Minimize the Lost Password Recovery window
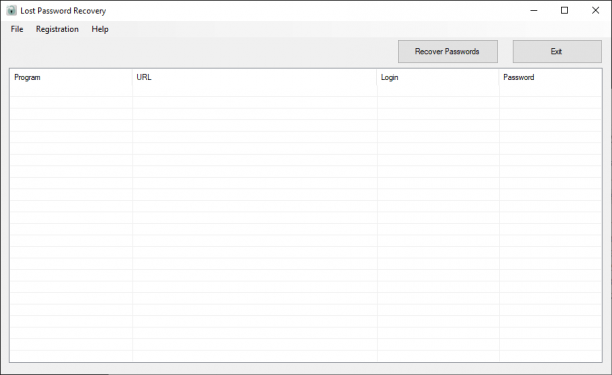 click(x=534, y=11)
